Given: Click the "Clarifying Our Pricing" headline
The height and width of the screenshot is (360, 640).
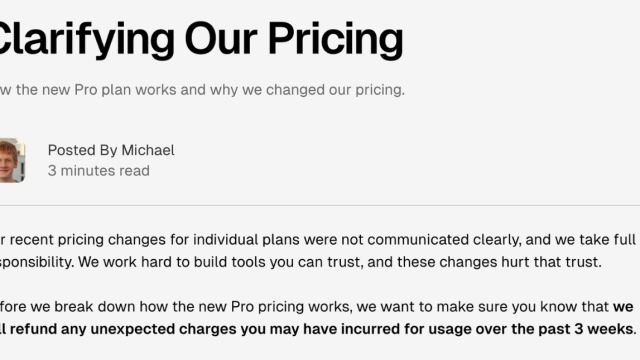Looking at the screenshot, I should pos(202,40).
